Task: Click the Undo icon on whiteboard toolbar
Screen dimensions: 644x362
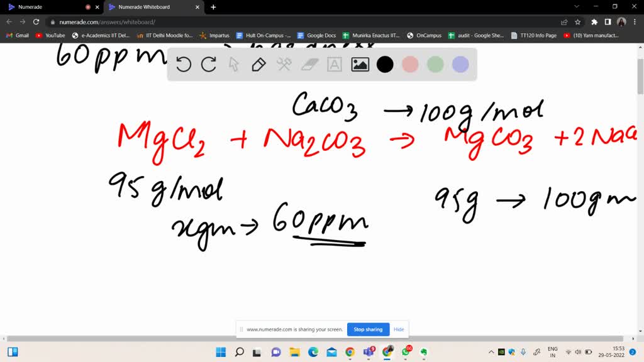Action: 184,64
